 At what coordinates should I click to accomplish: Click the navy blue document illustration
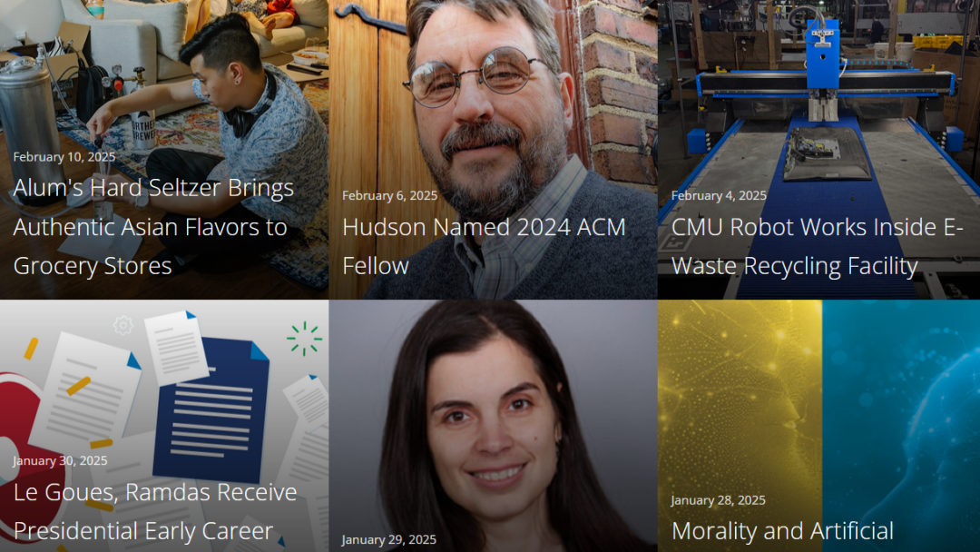click(x=211, y=409)
